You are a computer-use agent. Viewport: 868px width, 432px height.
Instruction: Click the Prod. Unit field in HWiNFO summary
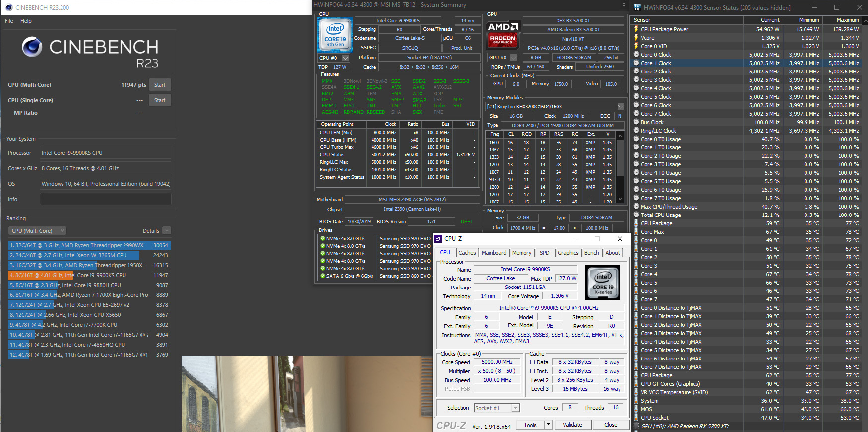click(x=462, y=48)
